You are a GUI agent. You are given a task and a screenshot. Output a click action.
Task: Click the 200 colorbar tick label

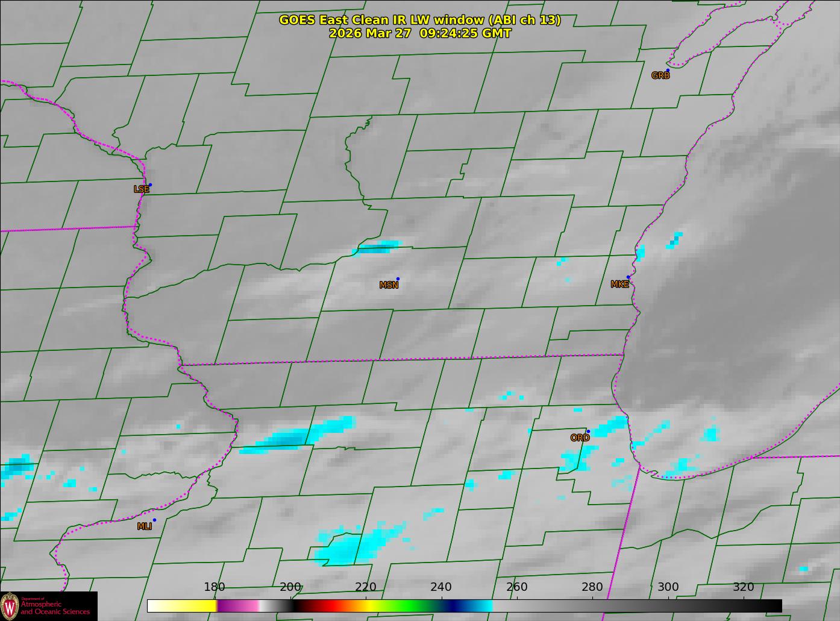290,587
